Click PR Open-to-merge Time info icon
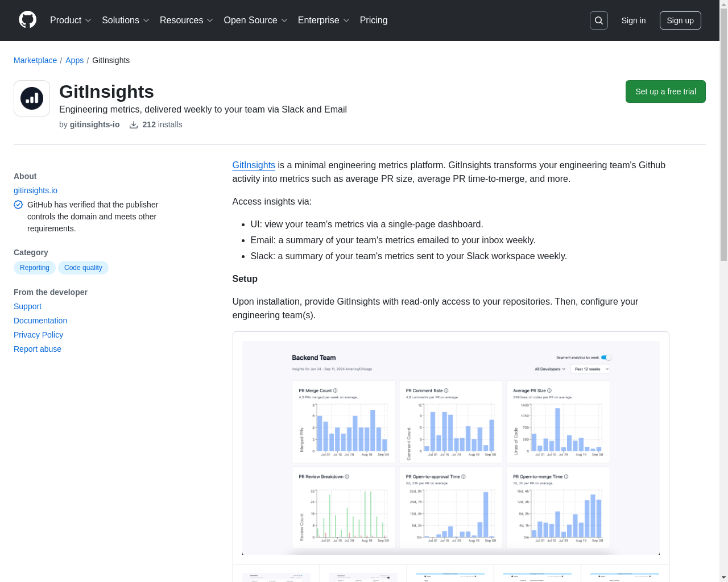This screenshot has width=728, height=582. [x=566, y=476]
